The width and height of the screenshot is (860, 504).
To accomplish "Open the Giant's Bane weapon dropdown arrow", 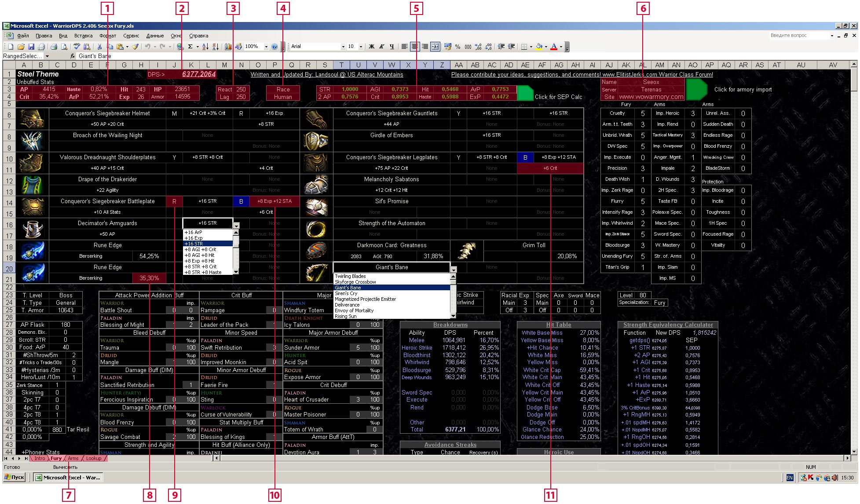I will (454, 270).
